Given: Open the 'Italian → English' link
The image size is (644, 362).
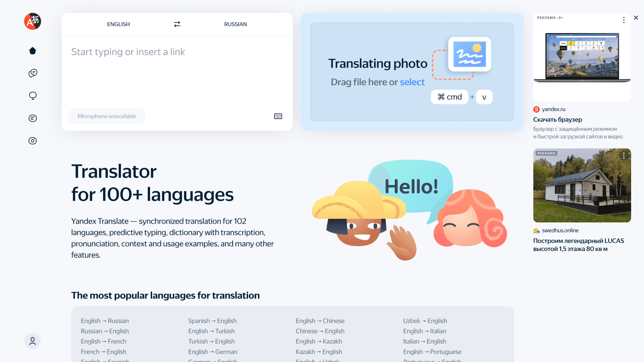Looking at the screenshot, I should (425, 341).
